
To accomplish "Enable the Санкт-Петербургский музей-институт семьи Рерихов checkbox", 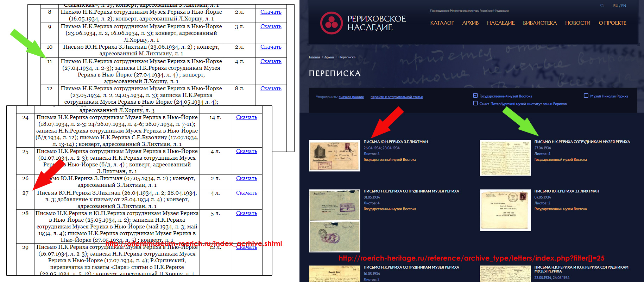I will tap(475, 103).
